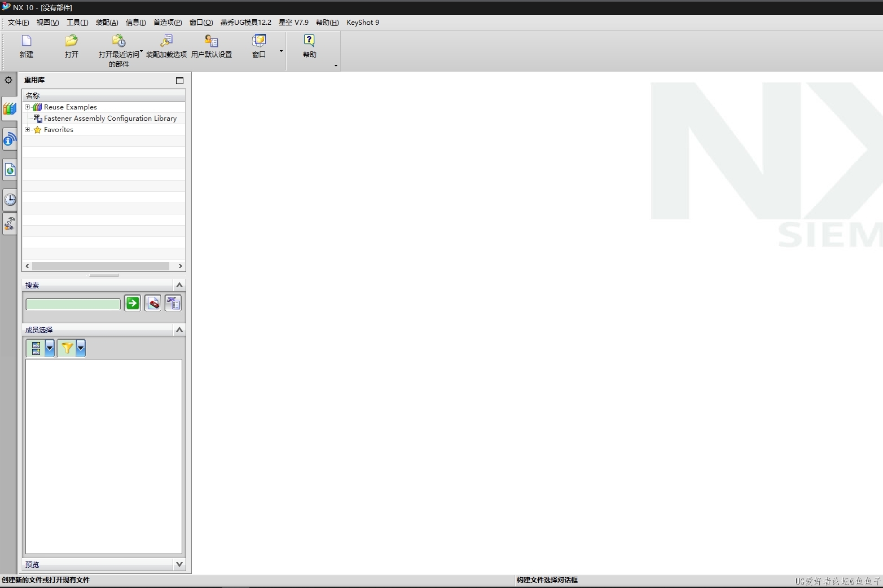Open recently accessed parts 打开最近访问的部件
The width and height of the screenshot is (883, 588).
(118, 50)
